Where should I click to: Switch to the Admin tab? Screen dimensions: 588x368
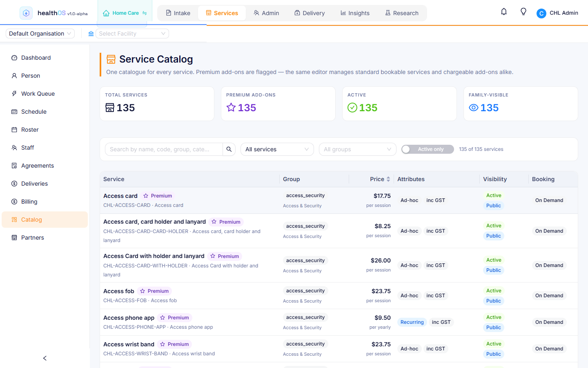(x=266, y=13)
